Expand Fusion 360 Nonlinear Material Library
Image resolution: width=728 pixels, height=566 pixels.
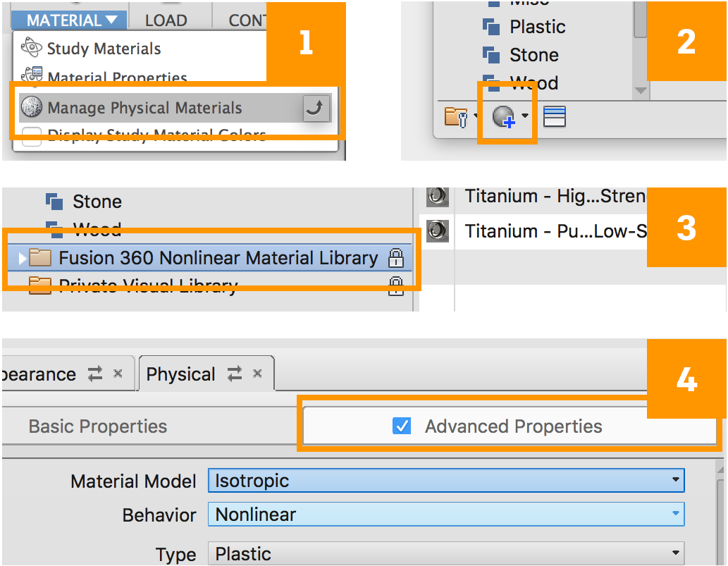[23, 259]
